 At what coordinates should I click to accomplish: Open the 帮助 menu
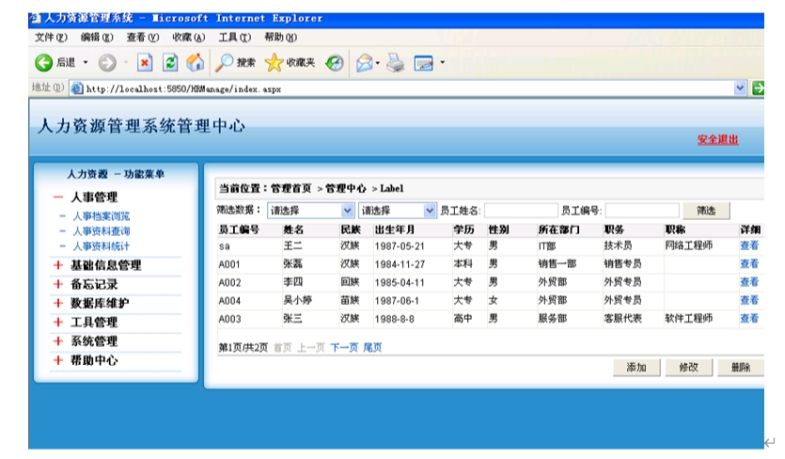pyautogui.click(x=280, y=38)
